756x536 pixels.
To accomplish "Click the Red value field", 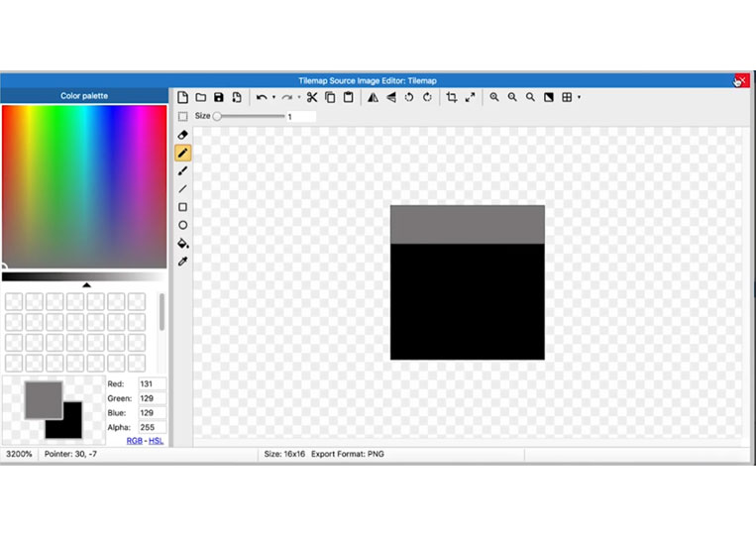I will [x=152, y=384].
